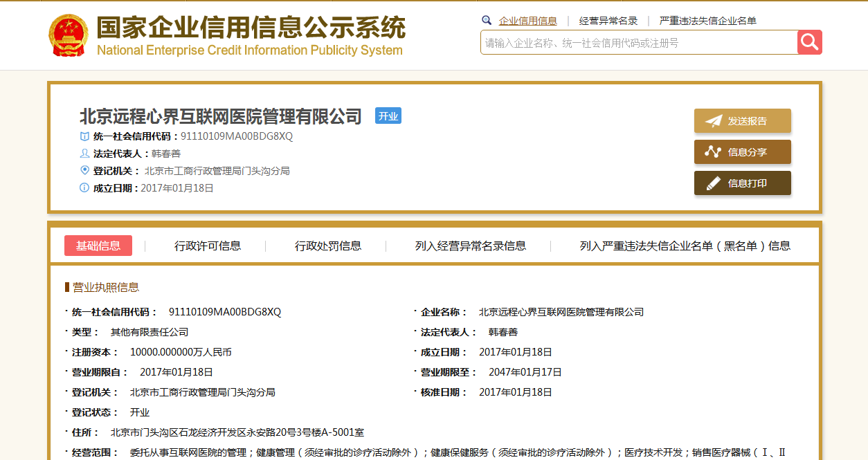Click the 登记状态 value 开业
The image size is (868, 460).
(140, 412)
